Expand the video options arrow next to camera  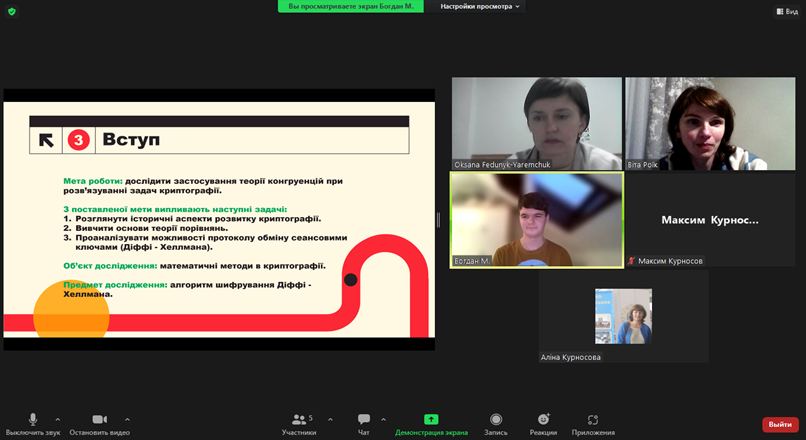tap(127, 420)
